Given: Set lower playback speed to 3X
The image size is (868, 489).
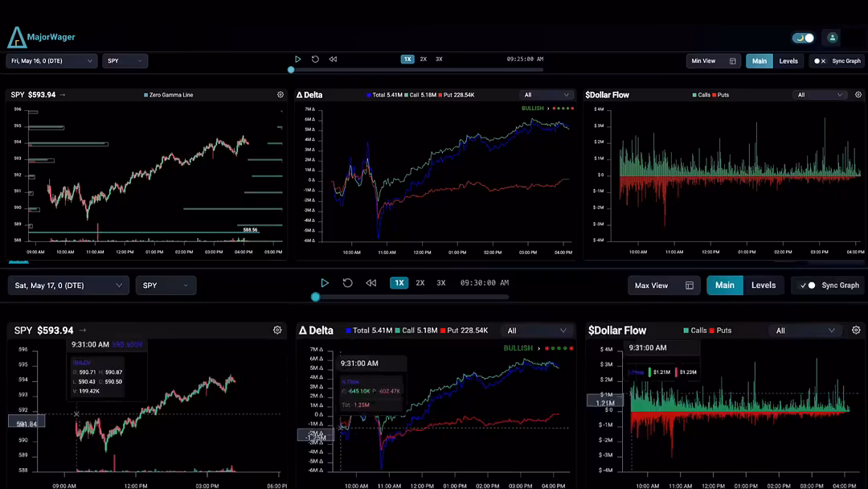Looking at the screenshot, I should tap(440, 283).
